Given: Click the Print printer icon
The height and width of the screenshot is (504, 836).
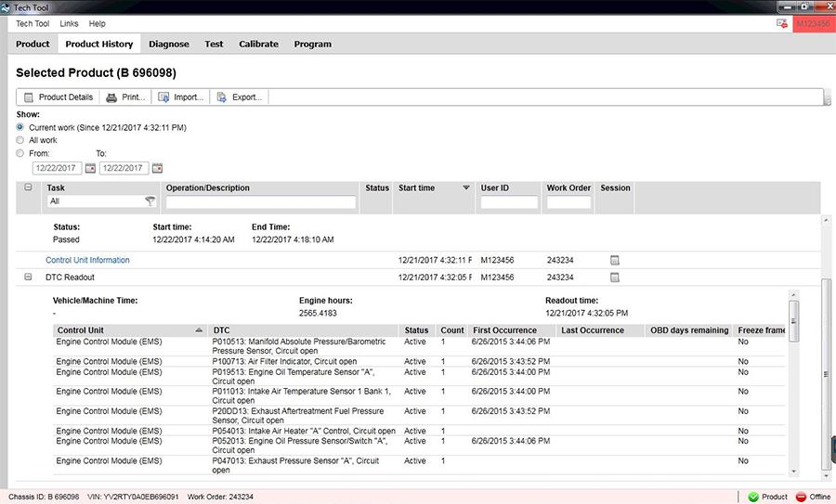Looking at the screenshot, I should point(111,97).
